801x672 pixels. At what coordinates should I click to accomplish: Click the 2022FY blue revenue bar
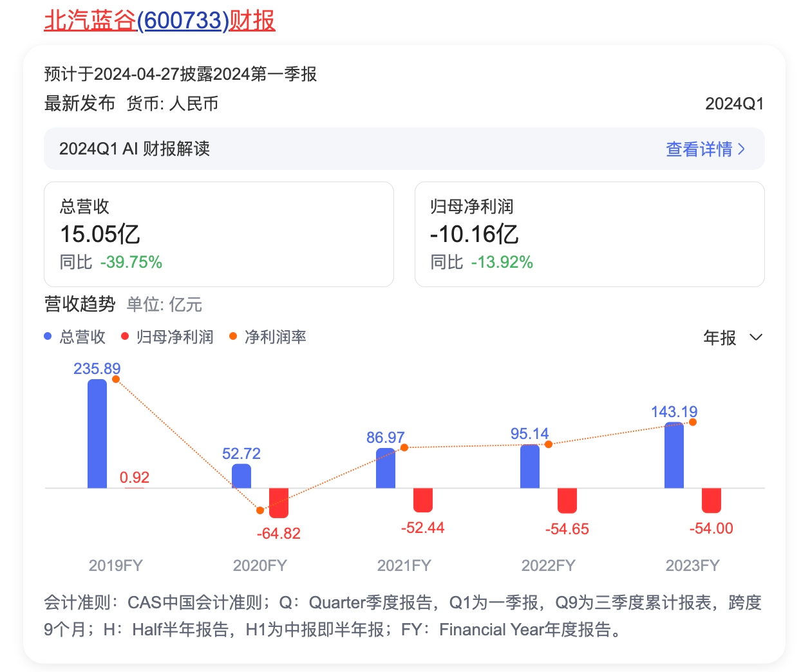[530, 466]
